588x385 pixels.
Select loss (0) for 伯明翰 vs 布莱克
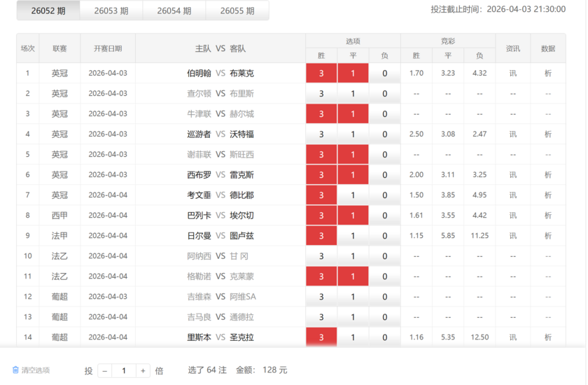tap(385, 73)
